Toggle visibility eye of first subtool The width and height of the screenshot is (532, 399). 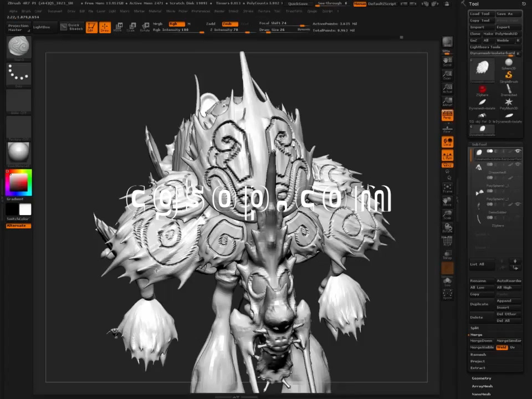[518, 151]
